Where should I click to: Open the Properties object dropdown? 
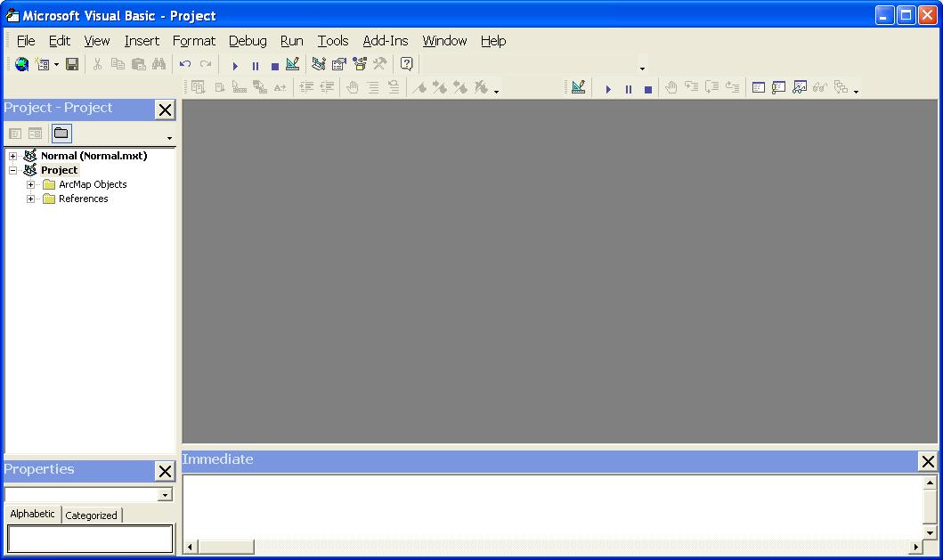coord(165,495)
